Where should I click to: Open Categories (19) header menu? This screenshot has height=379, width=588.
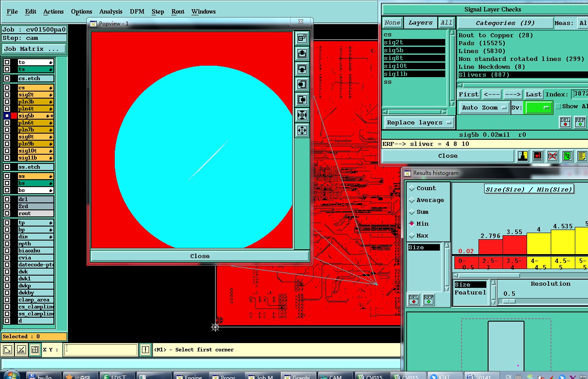coord(505,23)
